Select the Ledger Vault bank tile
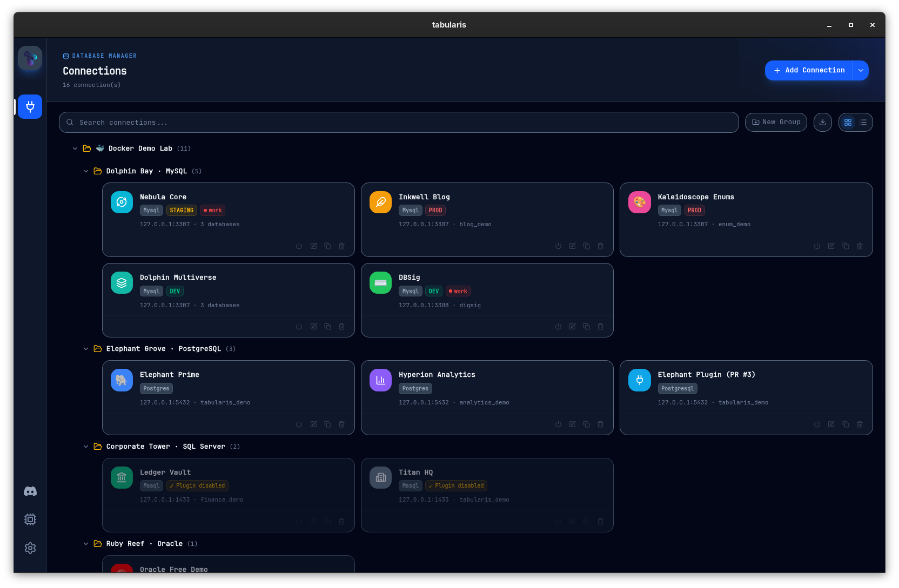This screenshot has height=588, width=899. click(x=122, y=478)
